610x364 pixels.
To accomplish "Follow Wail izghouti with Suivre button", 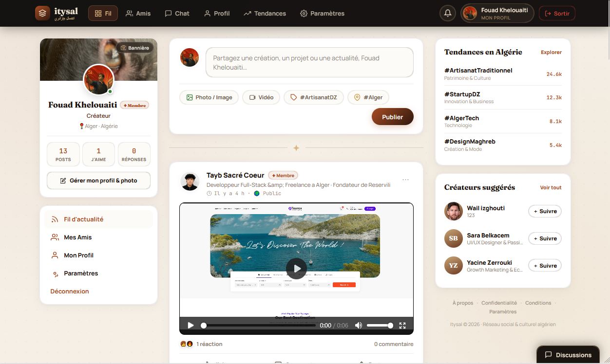I will (x=545, y=211).
